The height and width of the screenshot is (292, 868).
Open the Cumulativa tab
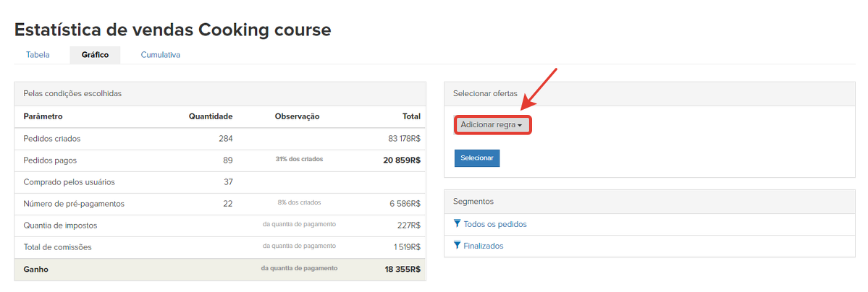(160, 55)
